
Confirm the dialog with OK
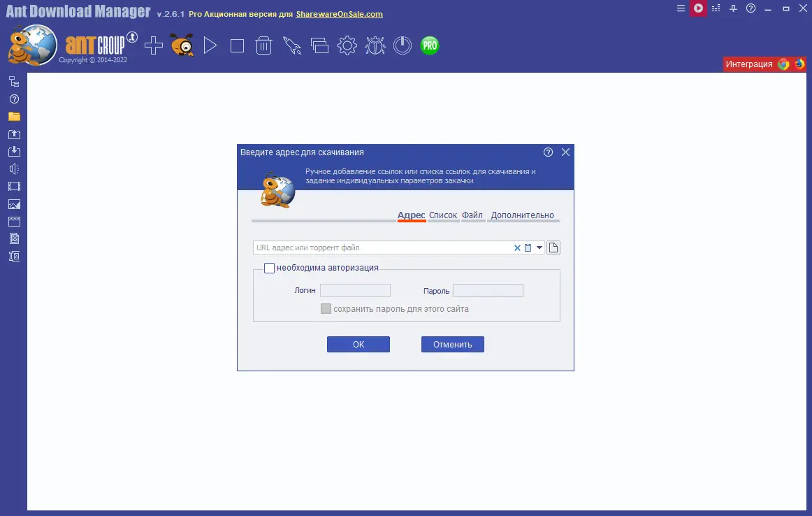point(358,344)
